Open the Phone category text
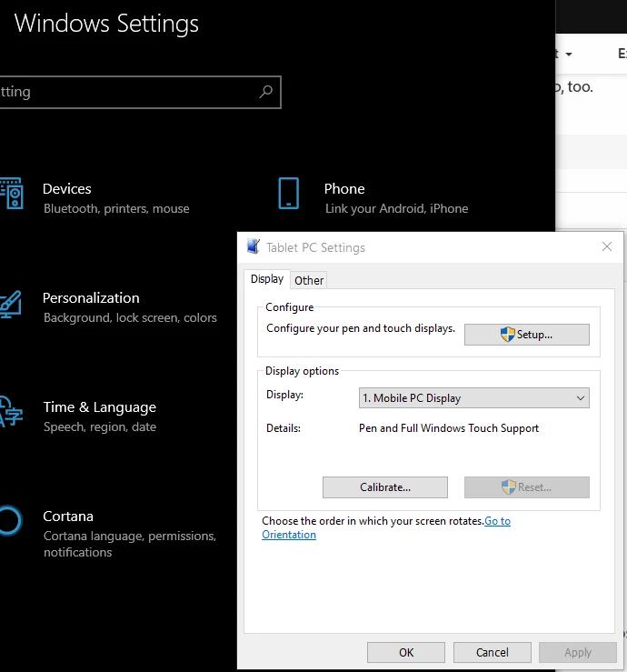627x672 pixels. click(x=344, y=188)
